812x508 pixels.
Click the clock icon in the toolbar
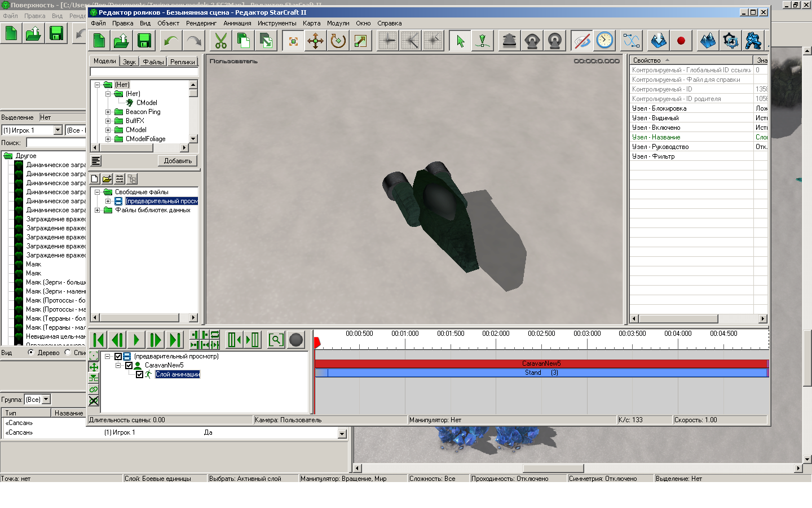click(604, 41)
